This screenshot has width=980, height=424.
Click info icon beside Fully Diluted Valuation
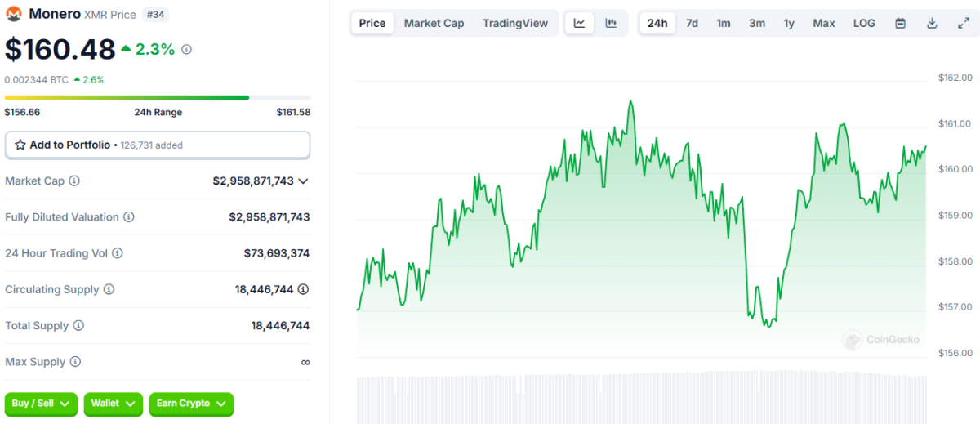coord(128,217)
